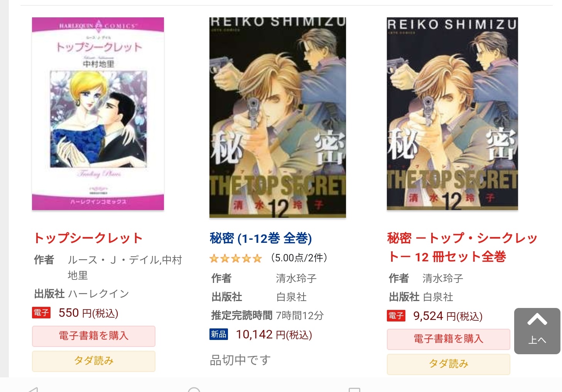Tap タダ読み under トップシークレット
The width and height of the screenshot is (562, 392).
click(94, 361)
